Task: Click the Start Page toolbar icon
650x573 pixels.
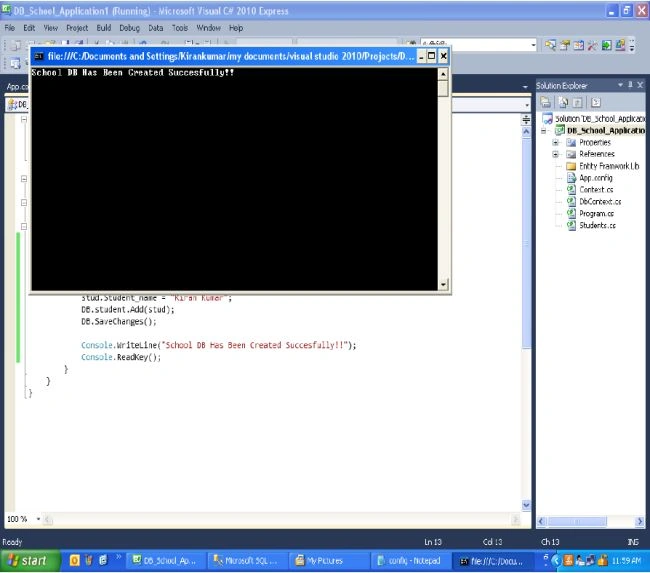Action: (606, 45)
